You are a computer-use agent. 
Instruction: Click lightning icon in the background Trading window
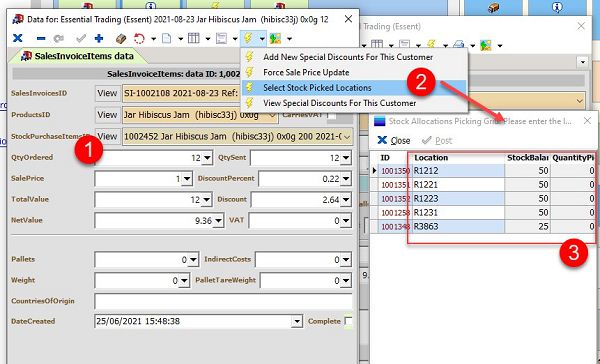(431, 45)
